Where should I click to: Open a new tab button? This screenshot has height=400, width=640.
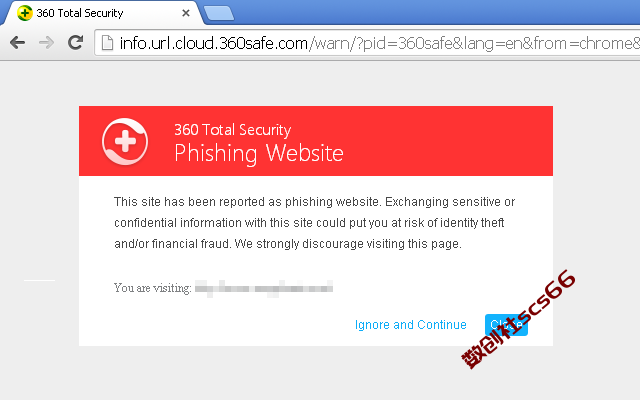(219, 13)
